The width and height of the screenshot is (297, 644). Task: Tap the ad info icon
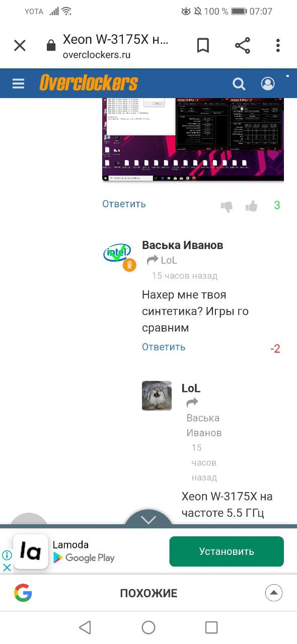(7, 555)
